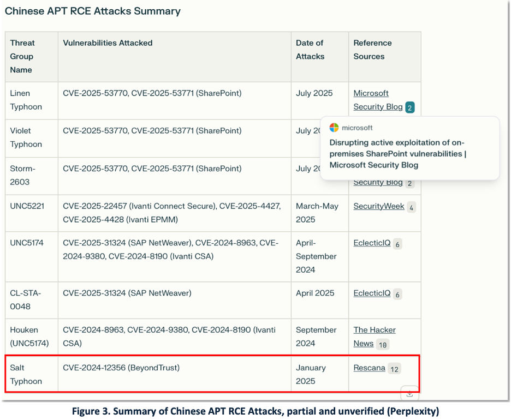Image resolution: width=511 pixels, height=420 pixels.
Task: Click the "July 2025" date in Linen Typhoon row
Action: [x=314, y=93]
